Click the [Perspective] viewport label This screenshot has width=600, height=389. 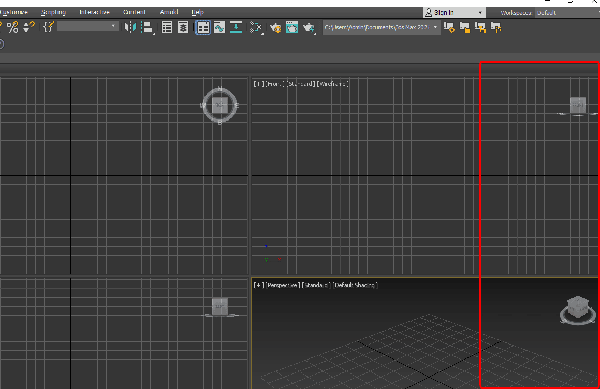[282, 285]
